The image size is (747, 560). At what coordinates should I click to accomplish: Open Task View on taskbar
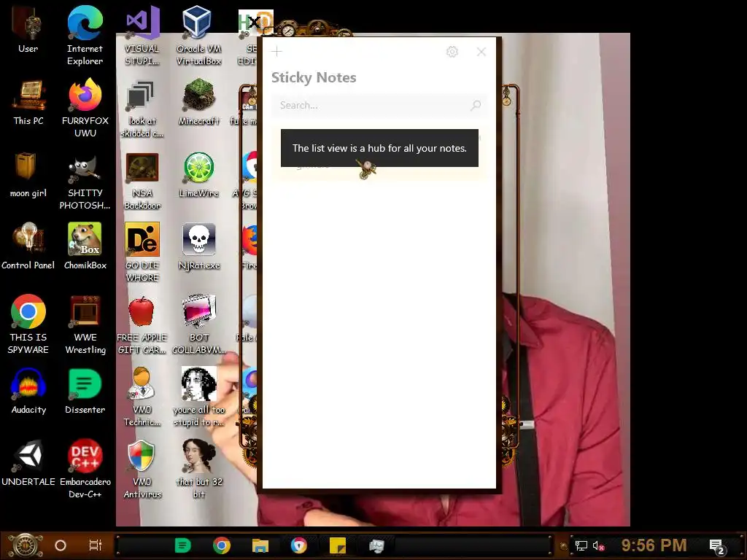(x=96, y=545)
